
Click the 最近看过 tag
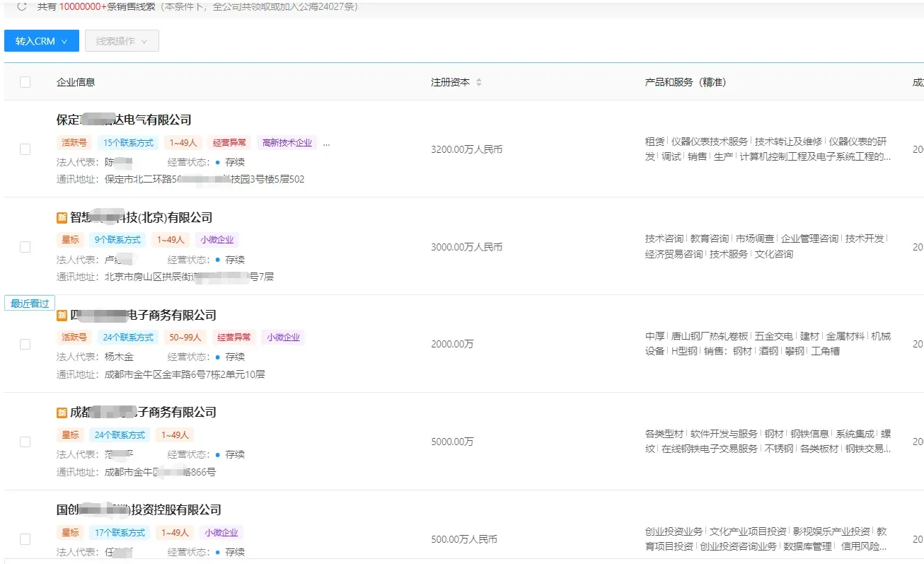pos(30,304)
